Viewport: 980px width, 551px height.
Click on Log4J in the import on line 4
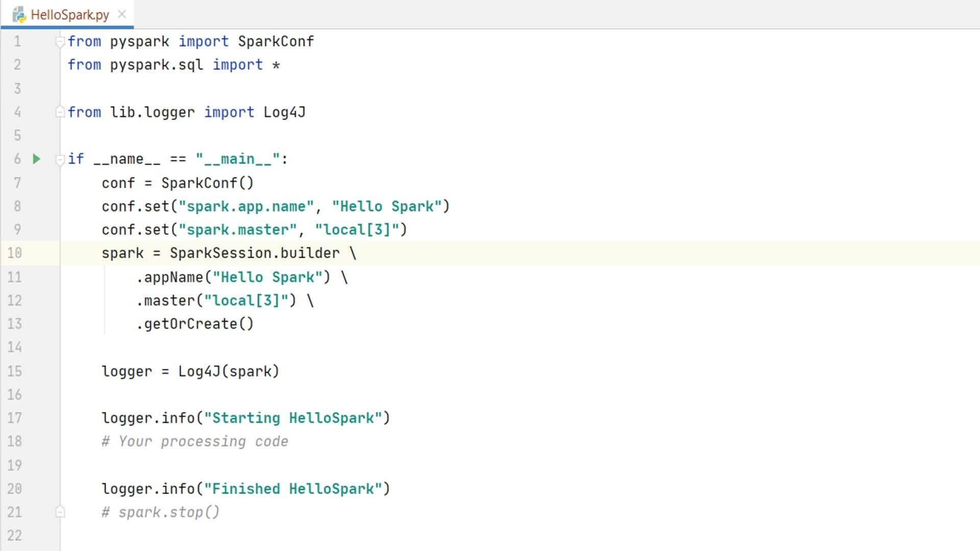tap(284, 112)
